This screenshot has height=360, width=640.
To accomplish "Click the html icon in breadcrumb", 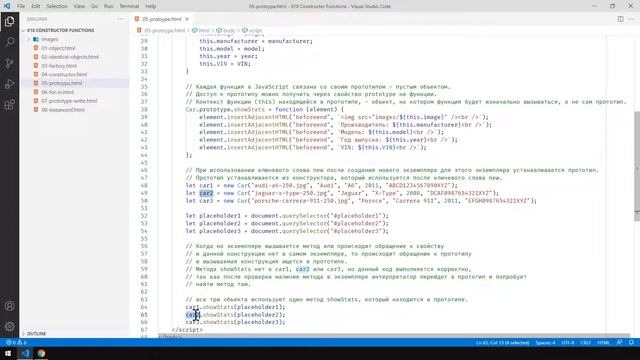I will (x=195, y=31).
